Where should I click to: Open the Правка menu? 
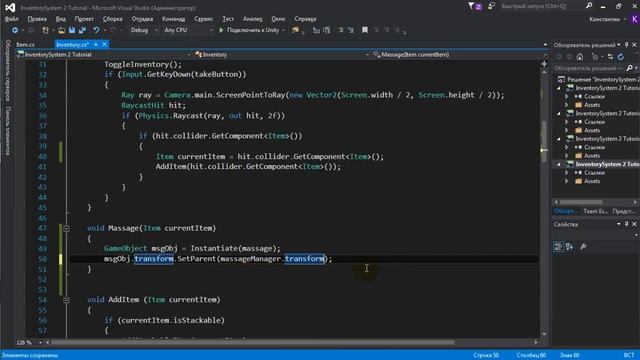37,19
